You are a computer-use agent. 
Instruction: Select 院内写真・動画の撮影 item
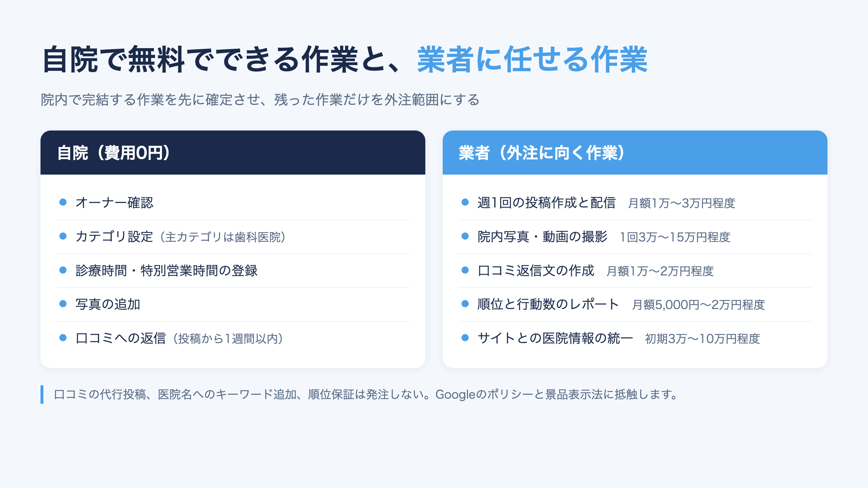[635, 237]
